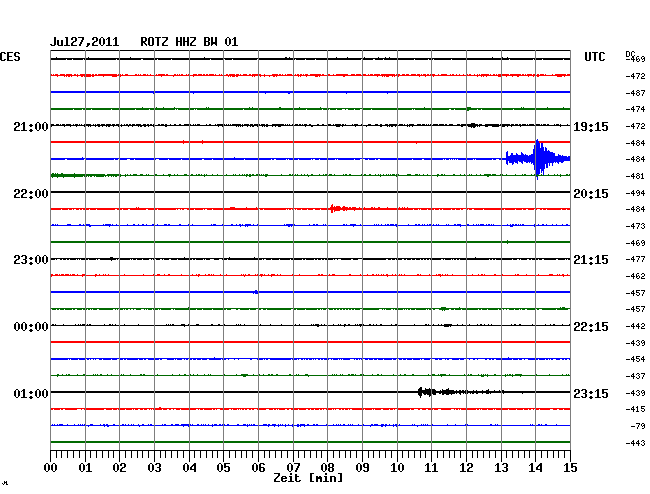Select the DC offset value -487

635,93
